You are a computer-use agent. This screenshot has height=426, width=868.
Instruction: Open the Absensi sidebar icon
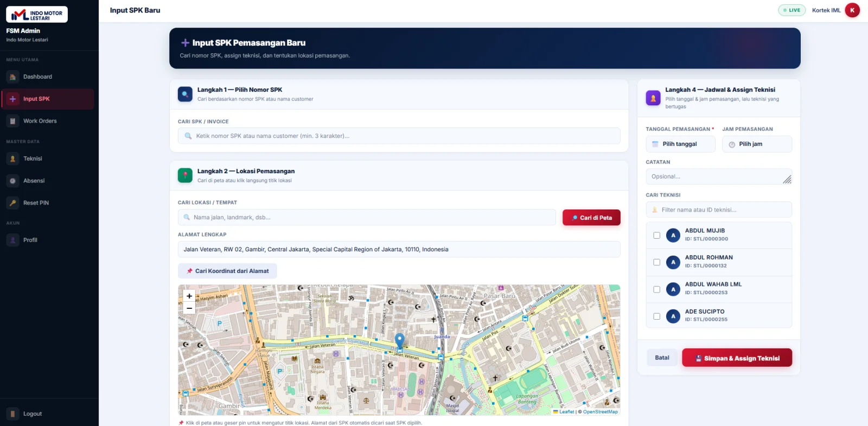12,181
